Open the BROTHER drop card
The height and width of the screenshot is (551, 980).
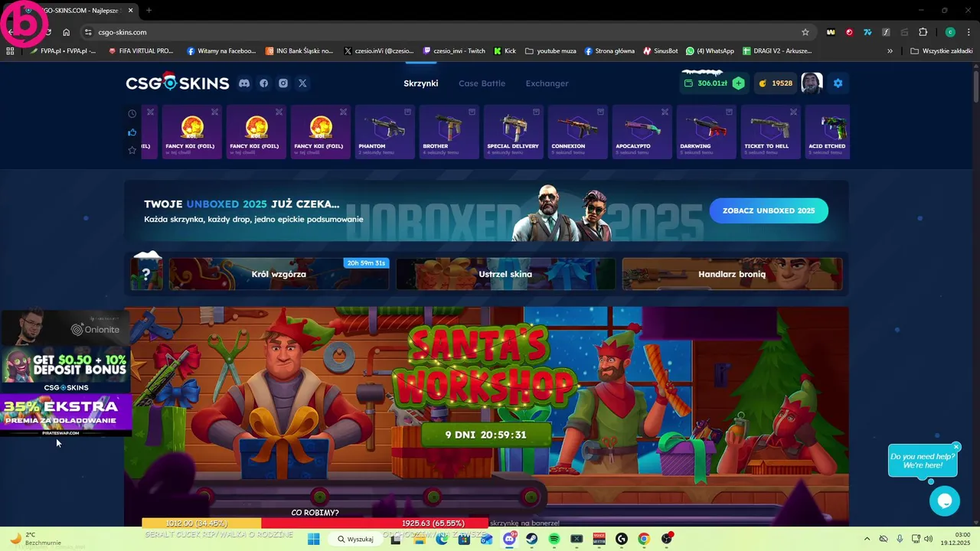448,132
